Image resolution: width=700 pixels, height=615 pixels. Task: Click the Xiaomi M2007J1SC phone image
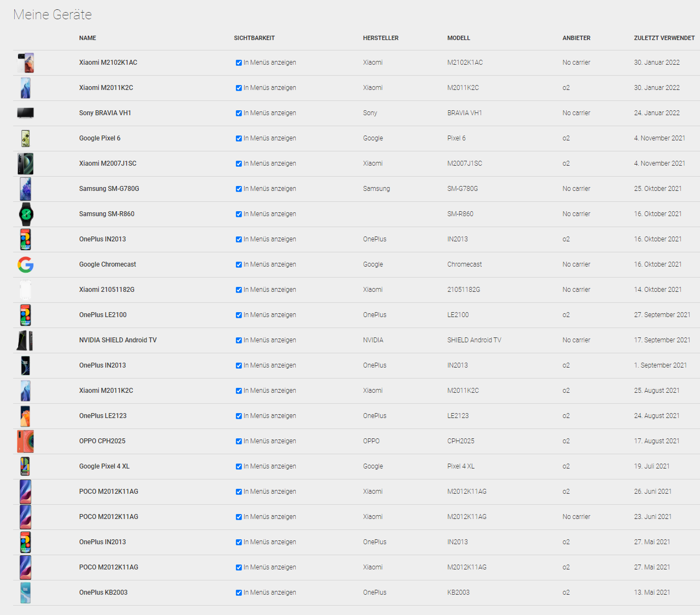click(26, 163)
